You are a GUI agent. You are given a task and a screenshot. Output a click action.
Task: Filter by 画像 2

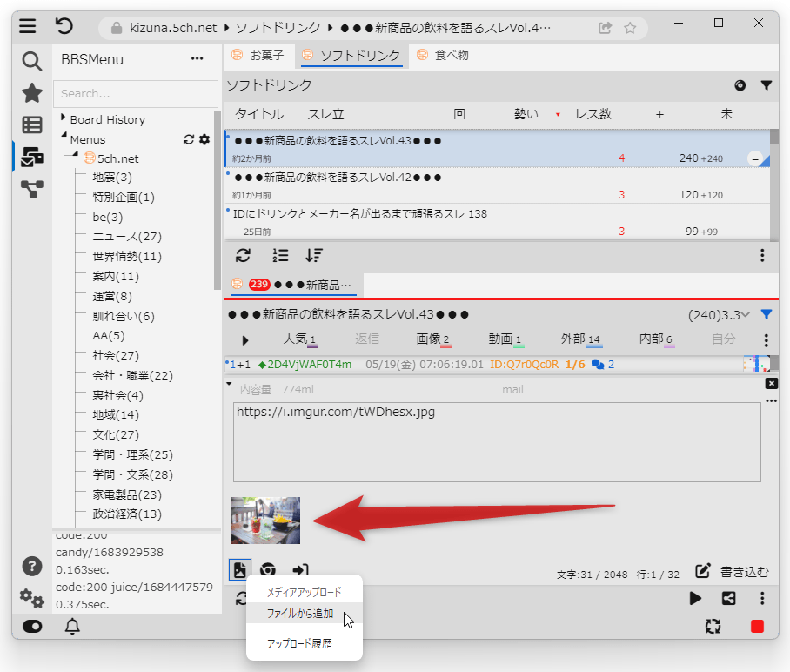coord(432,339)
